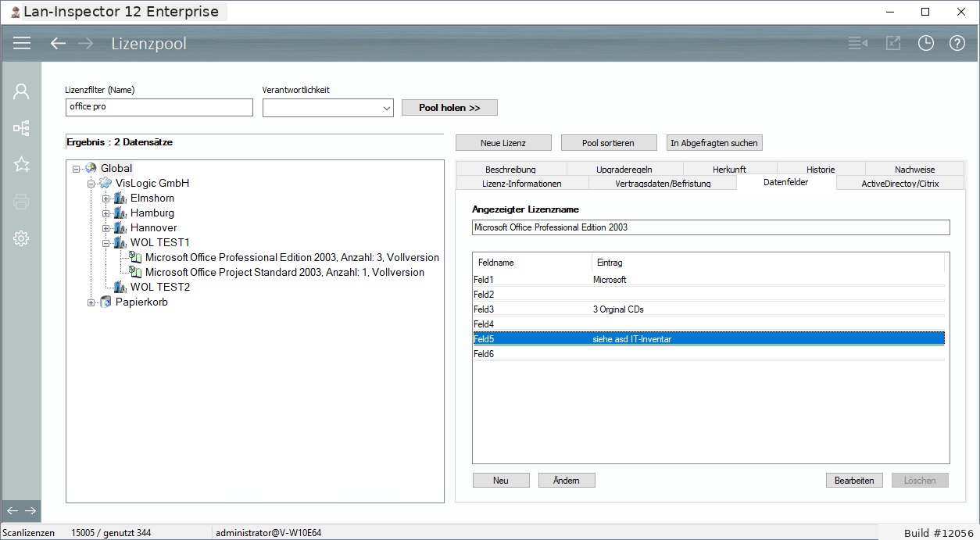The width and height of the screenshot is (980, 540).
Task: Click the export/open-external icon in the header
Action: 893,44
